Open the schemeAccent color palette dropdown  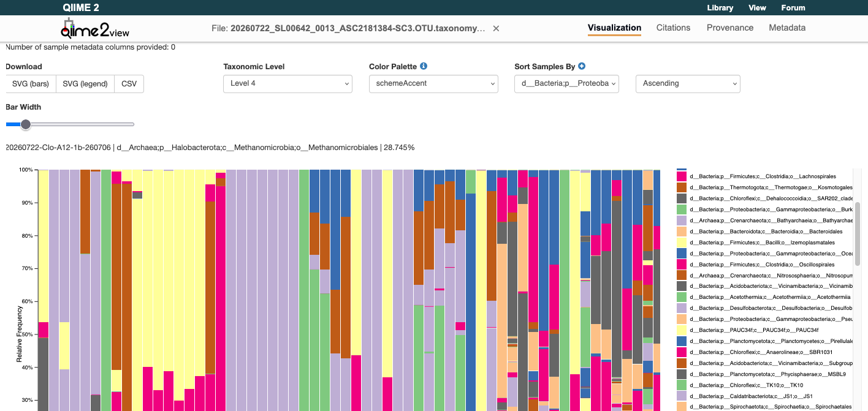pos(433,83)
